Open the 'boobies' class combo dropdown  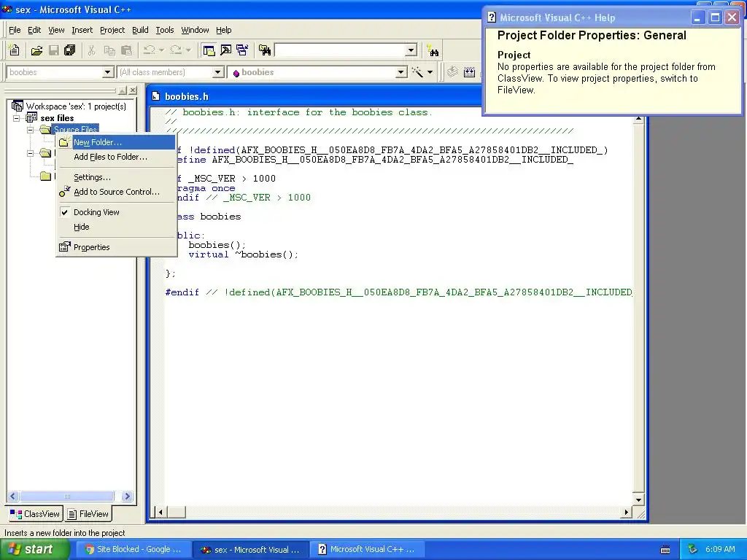(x=108, y=72)
